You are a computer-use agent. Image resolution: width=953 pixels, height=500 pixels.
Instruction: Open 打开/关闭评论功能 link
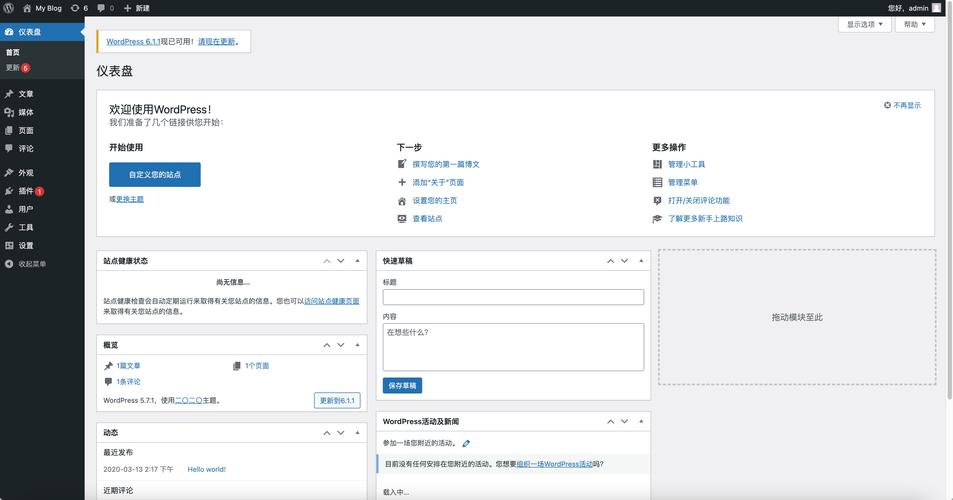(x=699, y=200)
